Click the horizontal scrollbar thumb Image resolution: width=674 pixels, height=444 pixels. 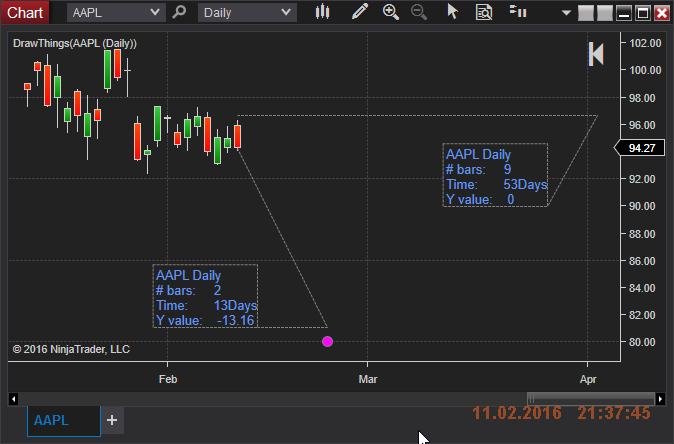pyautogui.click(x=591, y=399)
